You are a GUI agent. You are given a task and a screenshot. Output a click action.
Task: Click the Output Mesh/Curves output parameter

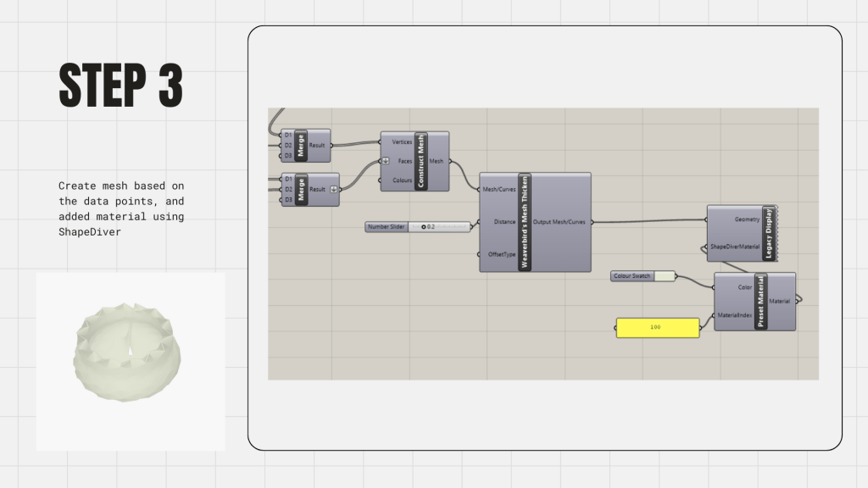(x=560, y=222)
